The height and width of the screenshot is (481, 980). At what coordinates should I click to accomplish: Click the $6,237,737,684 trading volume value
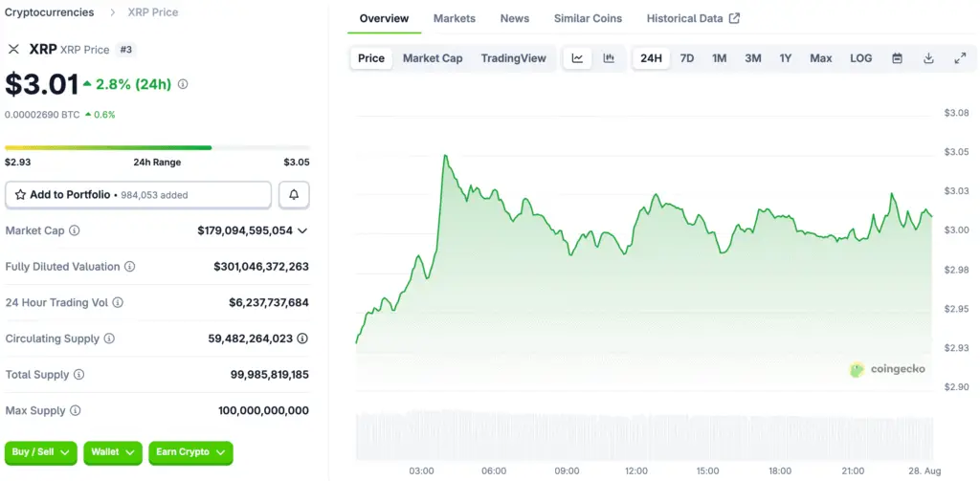(269, 303)
